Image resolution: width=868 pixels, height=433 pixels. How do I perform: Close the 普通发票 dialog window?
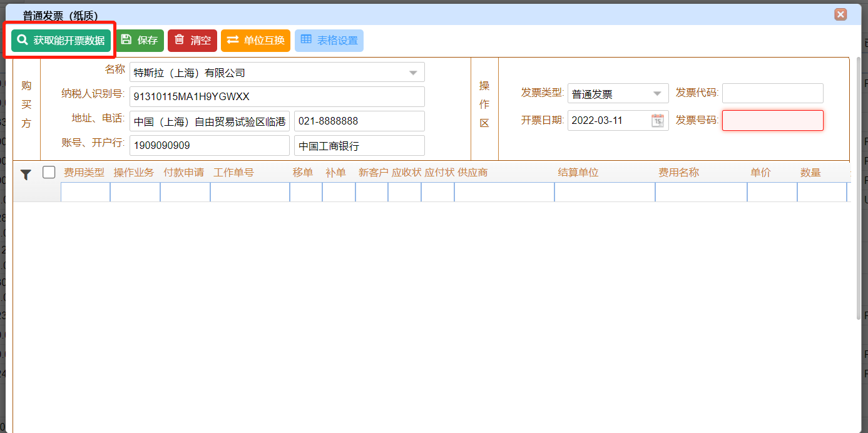coord(840,14)
